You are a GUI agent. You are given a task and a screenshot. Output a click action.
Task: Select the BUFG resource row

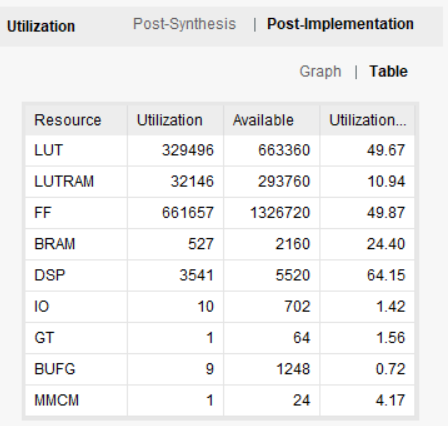click(x=220, y=369)
